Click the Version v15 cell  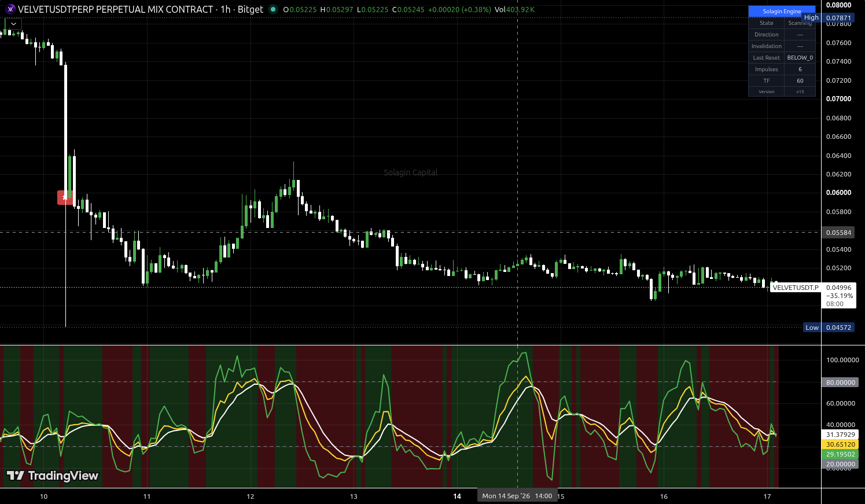pyautogui.click(x=800, y=91)
